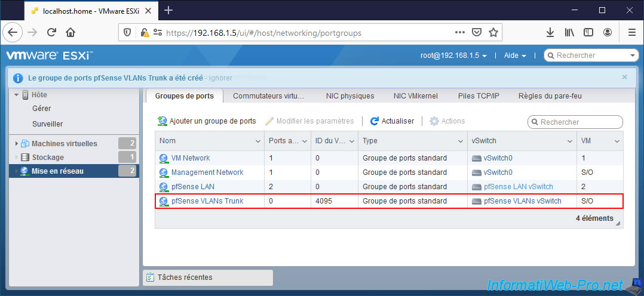The width and height of the screenshot is (644, 296).
Task: Open the vSwitch column header dropdown
Action: [x=570, y=141]
